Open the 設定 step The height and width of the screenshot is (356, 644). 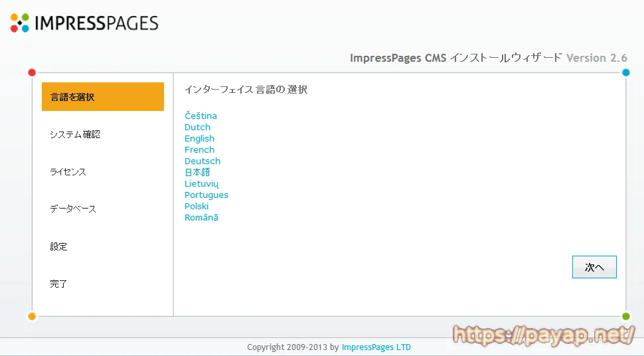tap(58, 246)
